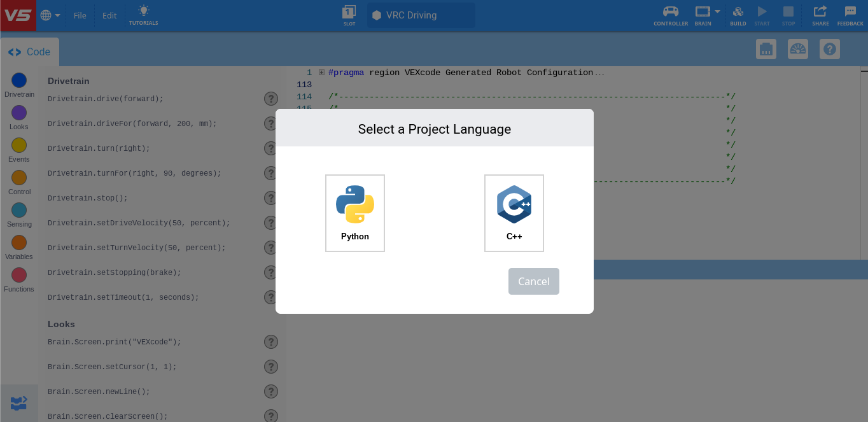Viewport: 868px width, 422px height.
Task: Start the program
Action: click(x=762, y=15)
